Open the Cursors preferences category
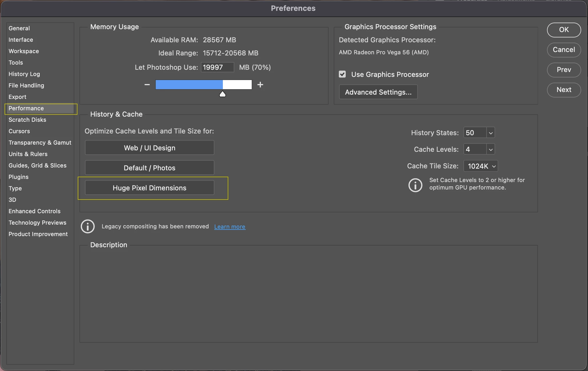This screenshot has width=588, height=371. (x=19, y=131)
